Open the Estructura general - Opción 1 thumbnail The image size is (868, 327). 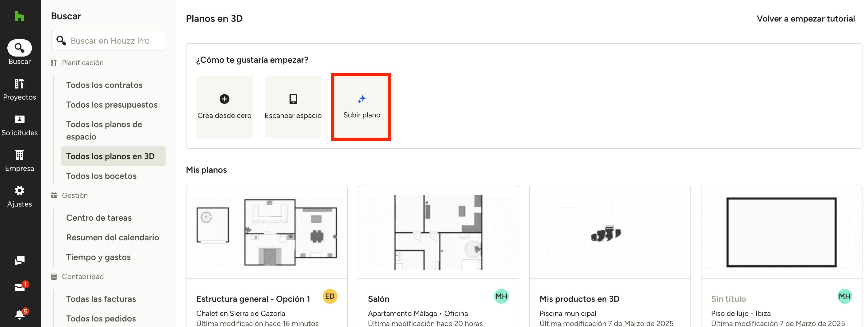pos(267,232)
